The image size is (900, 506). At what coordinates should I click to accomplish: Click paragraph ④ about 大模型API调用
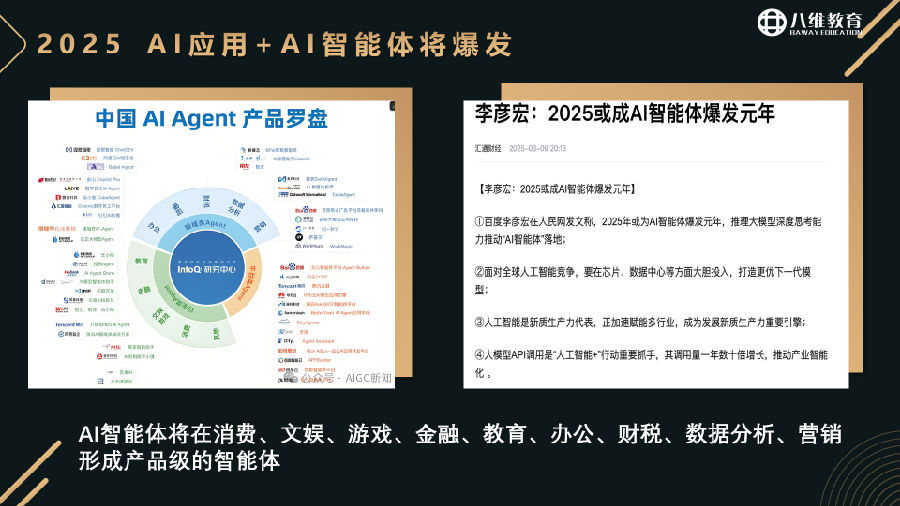point(651,364)
